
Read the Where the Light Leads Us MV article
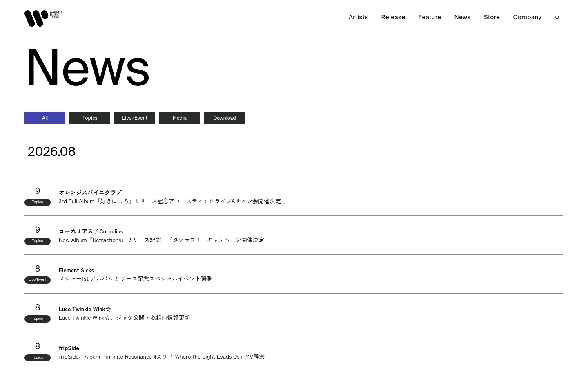pos(162,357)
